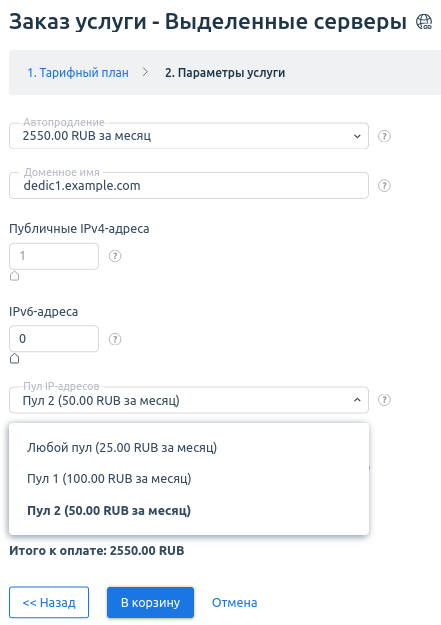Click the В корзину button

coord(150,602)
